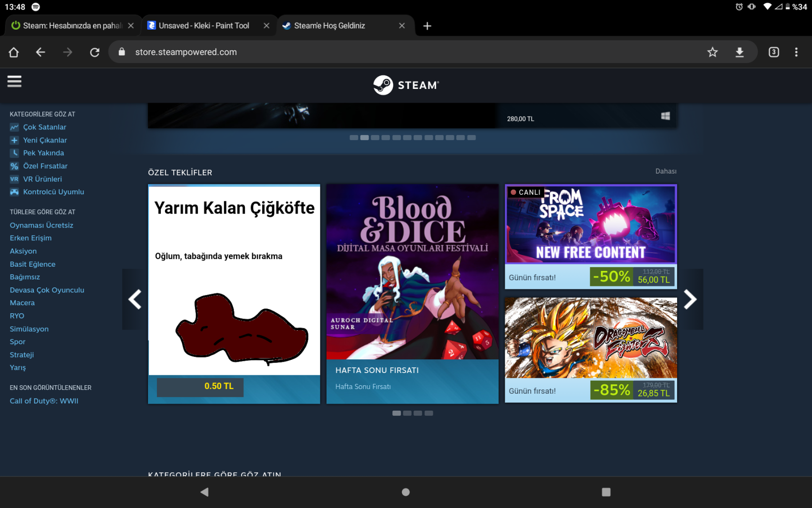Open recently viewed Call of Duty: WWII
This screenshot has width=812, height=508.
(x=44, y=401)
